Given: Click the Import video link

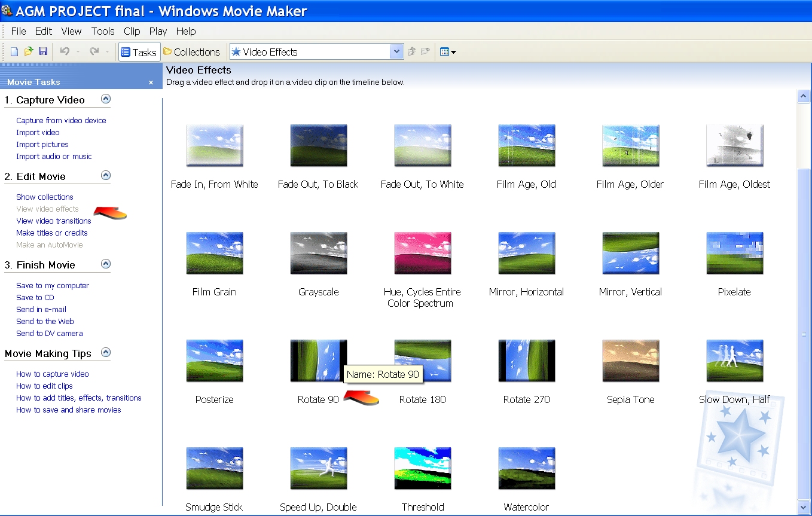Looking at the screenshot, I should [x=38, y=132].
